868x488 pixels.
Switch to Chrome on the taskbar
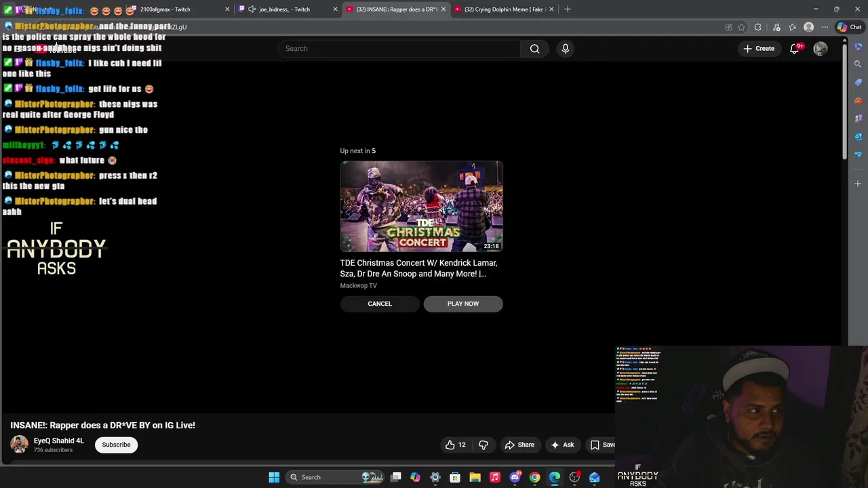(535, 477)
